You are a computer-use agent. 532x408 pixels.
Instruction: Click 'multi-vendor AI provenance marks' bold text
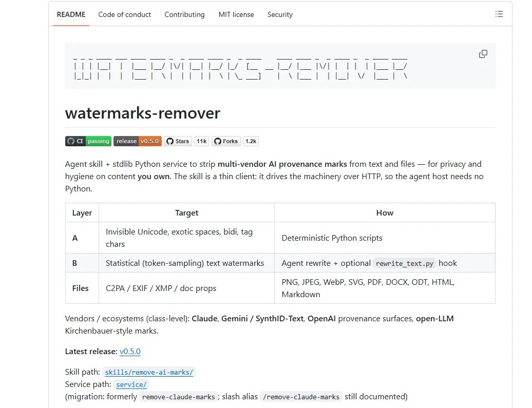tap(282, 164)
